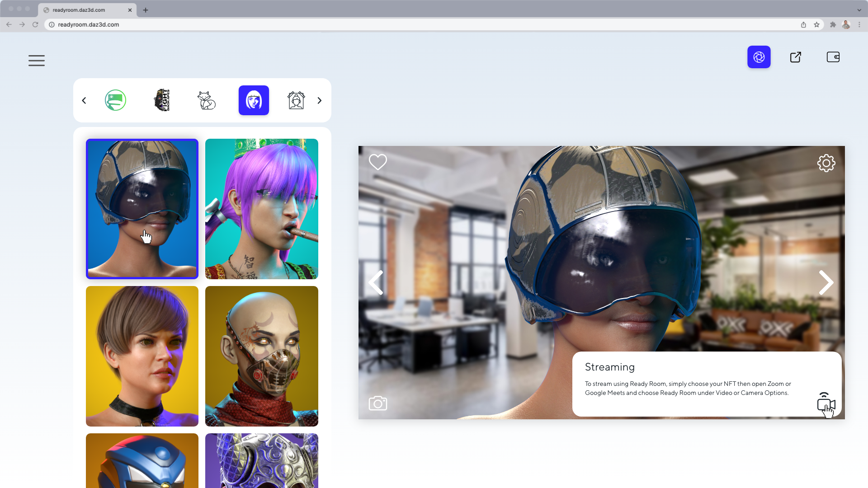This screenshot has height=488, width=868.
Task: Open preview settings gear
Action: tap(826, 163)
